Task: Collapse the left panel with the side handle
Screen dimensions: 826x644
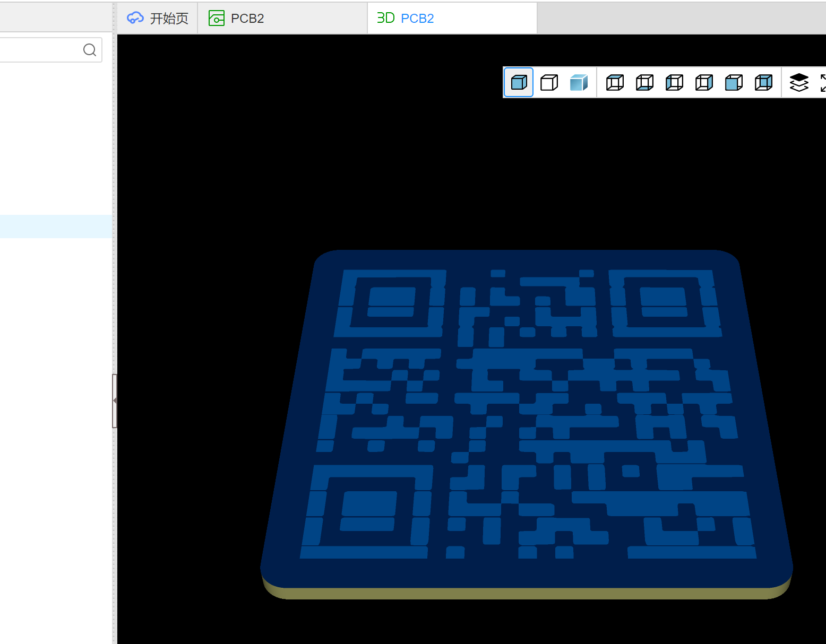Action: click(115, 401)
